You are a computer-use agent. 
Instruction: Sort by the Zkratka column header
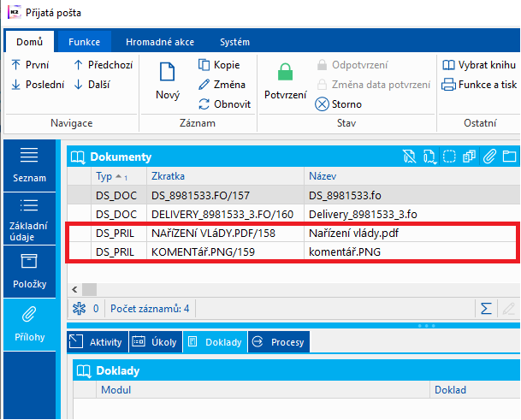(225, 176)
